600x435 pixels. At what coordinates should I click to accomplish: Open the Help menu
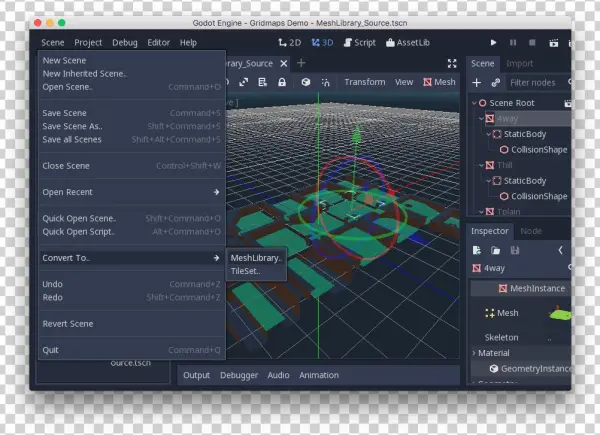[x=188, y=42]
